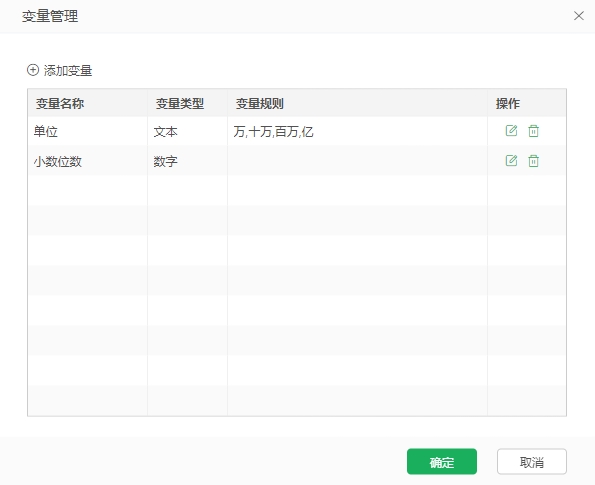The width and height of the screenshot is (595, 485).
Task: Click trash icon in 小数位数 row
Action: point(534,161)
